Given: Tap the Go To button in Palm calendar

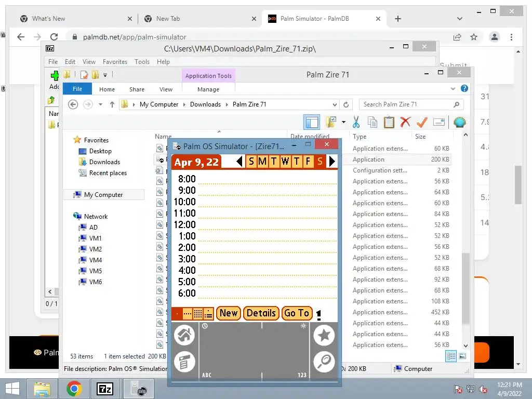Looking at the screenshot, I should [297, 313].
